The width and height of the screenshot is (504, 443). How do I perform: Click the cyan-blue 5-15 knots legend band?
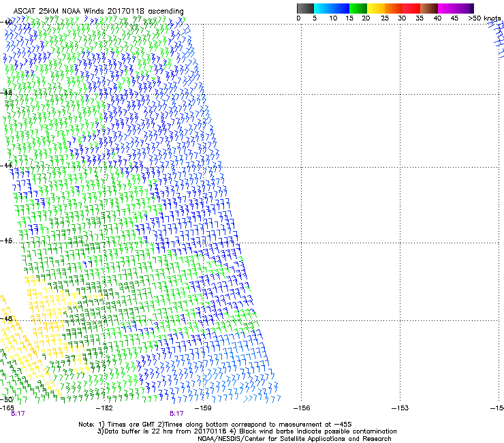[332, 8]
